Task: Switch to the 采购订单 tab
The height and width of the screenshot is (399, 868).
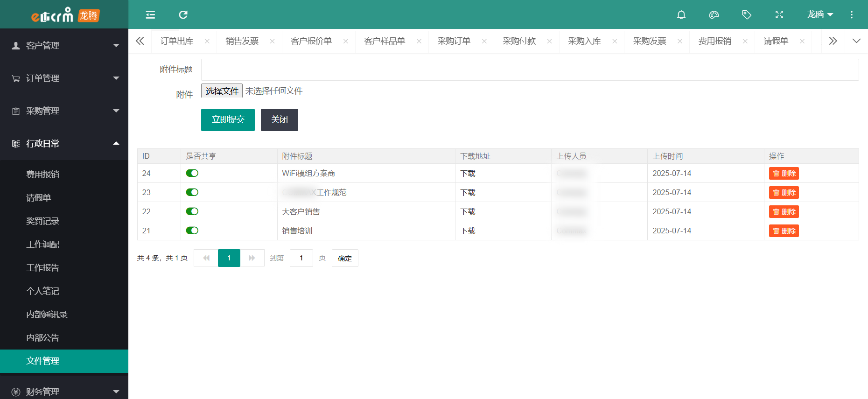Action: [454, 41]
